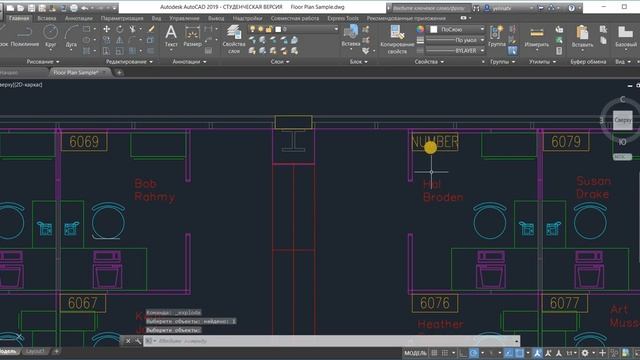Select the Circle (Круг) tool
The height and width of the screenshot is (360, 640).
(51, 36)
